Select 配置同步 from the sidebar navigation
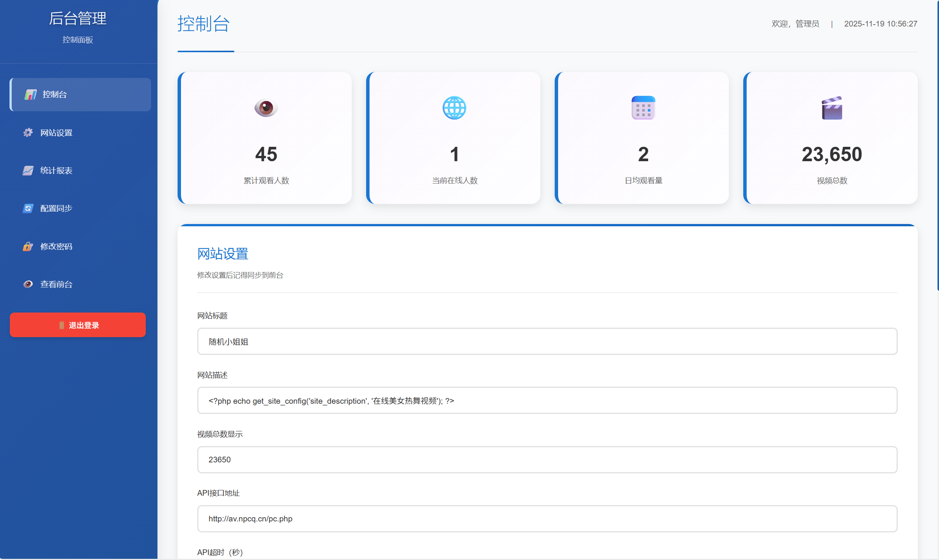 tap(56, 208)
